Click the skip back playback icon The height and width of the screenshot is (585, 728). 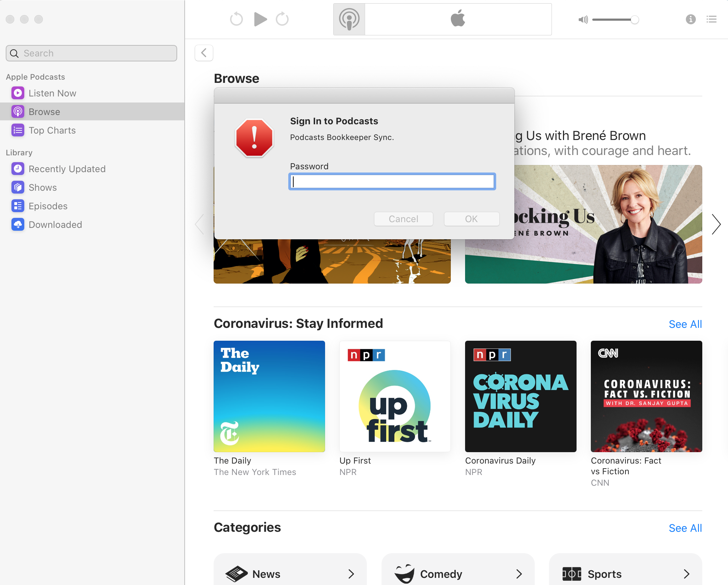point(236,19)
